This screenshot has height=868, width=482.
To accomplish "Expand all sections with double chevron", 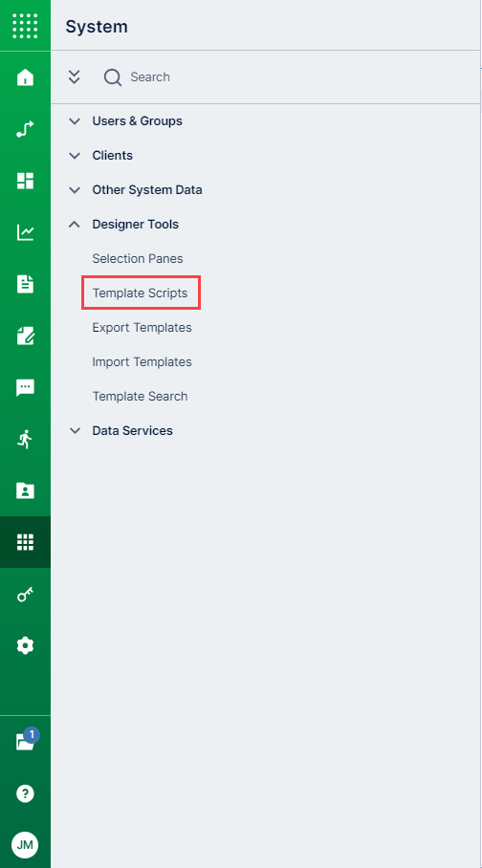I will pos(75,76).
